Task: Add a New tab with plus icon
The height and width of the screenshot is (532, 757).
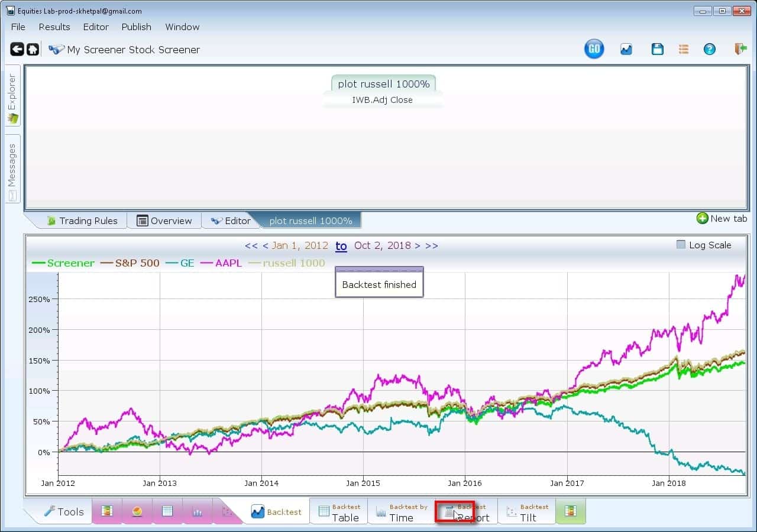Action: [722, 219]
